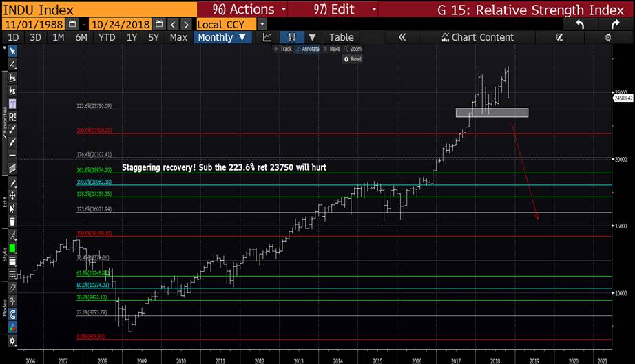
Task: Click the end date field 10/24/2018
Action: 121,24
